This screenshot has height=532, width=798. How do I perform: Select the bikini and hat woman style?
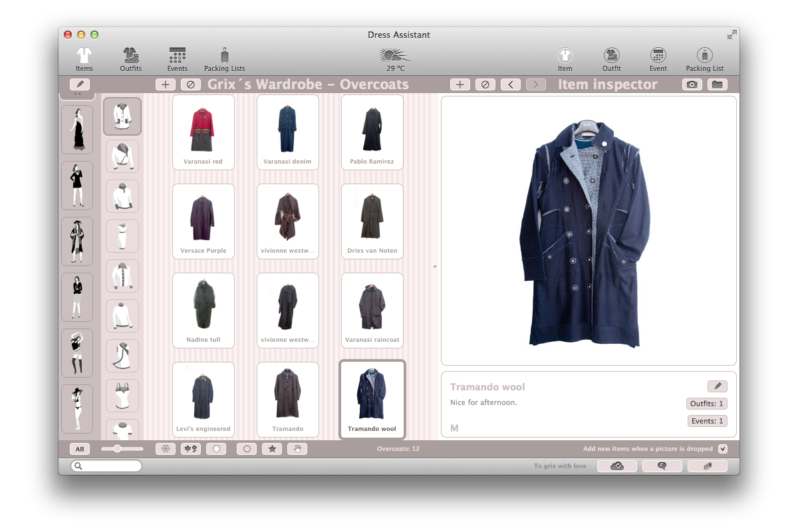click(x=77, y=409)
